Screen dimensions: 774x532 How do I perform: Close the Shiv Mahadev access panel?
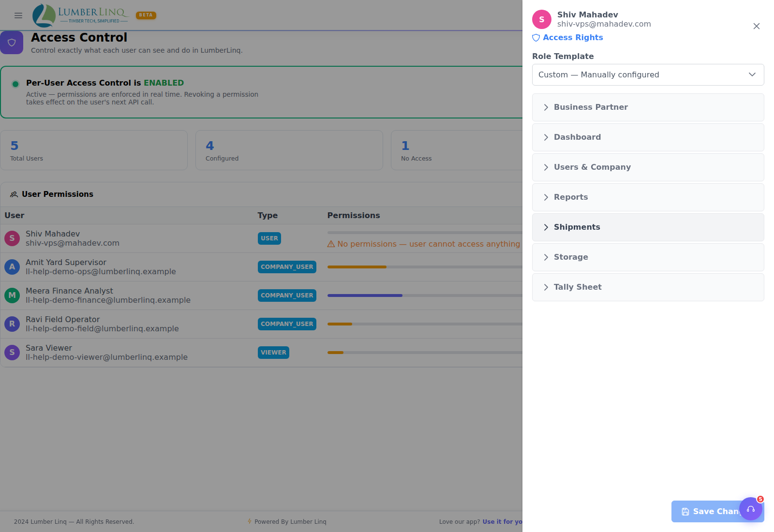pos(757,26)
